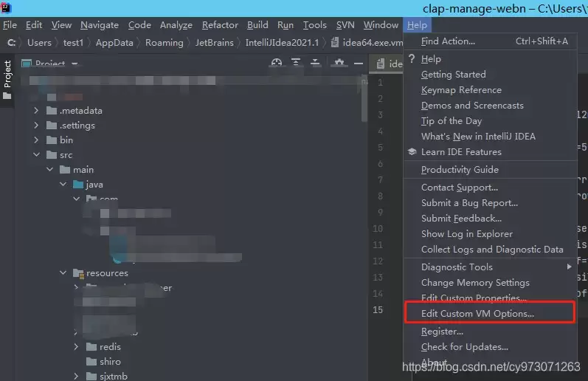
Task: Expand the sjxtmb folder
Action: [x=76, y=376]
